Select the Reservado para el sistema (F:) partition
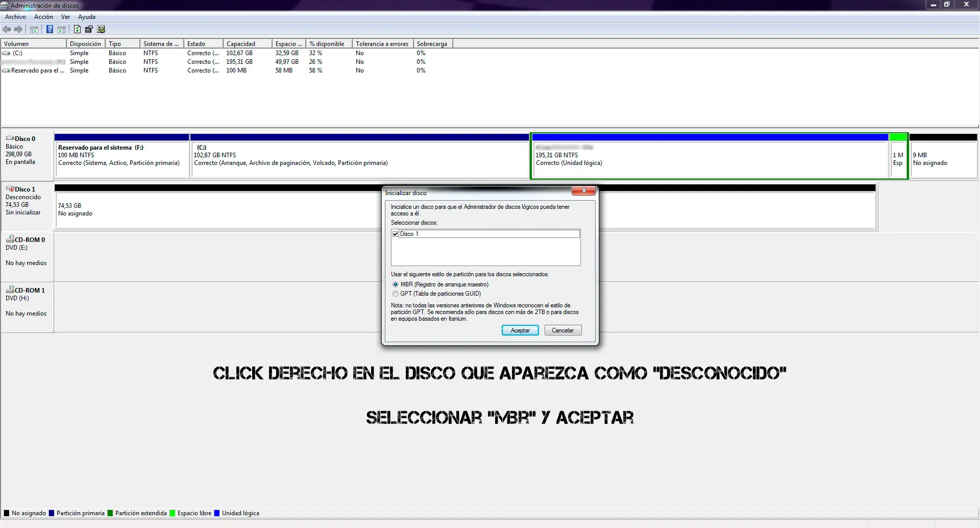 coord(122,156)
